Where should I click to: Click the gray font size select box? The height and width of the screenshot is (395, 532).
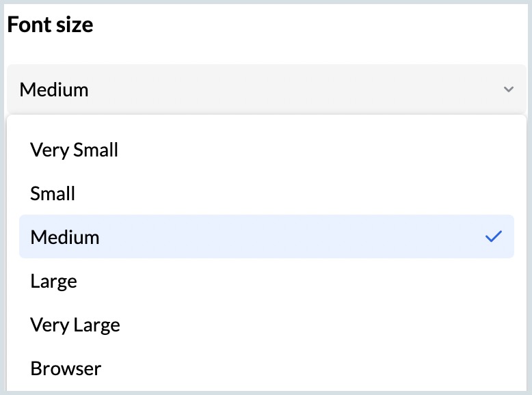(266, 90)
